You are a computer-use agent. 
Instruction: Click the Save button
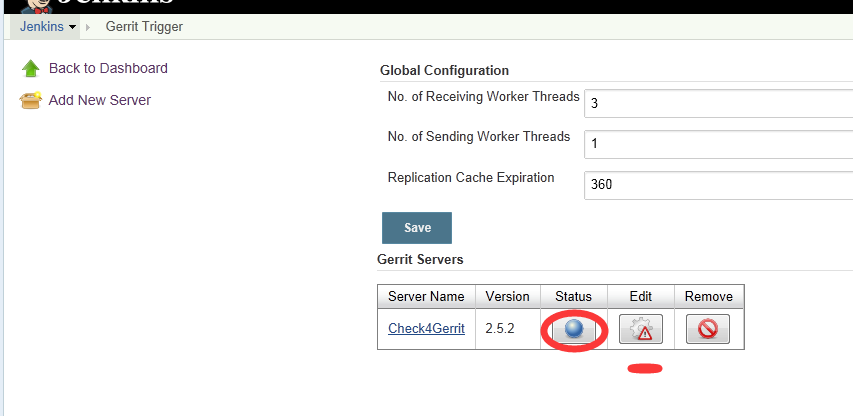[417, 228]
